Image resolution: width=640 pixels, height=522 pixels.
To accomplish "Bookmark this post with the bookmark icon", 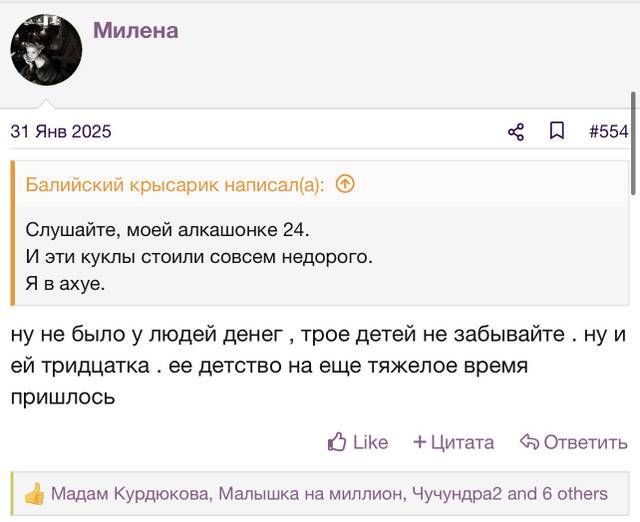I will (557, 131).
